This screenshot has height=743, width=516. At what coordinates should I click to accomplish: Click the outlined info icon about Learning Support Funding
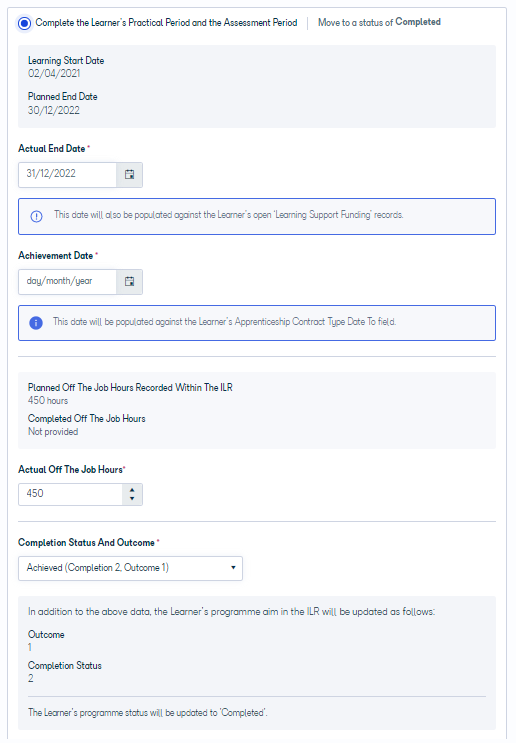click(36, 216)
